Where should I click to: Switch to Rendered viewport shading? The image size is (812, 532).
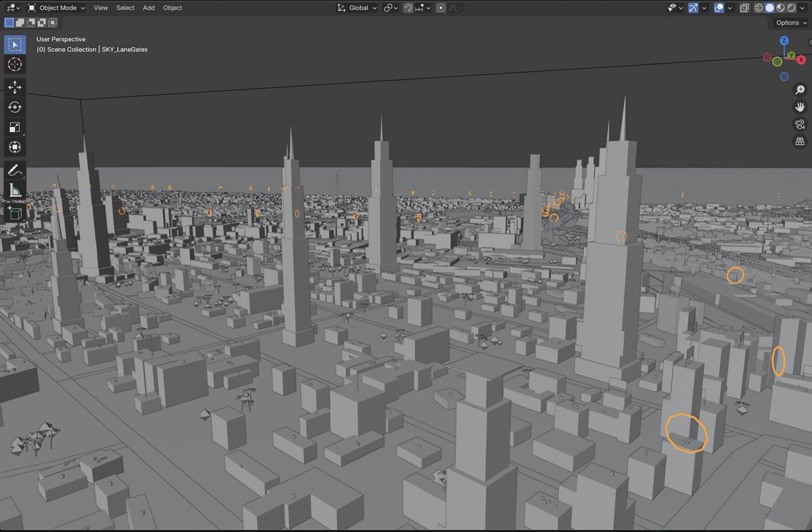(x=791, y=7)
